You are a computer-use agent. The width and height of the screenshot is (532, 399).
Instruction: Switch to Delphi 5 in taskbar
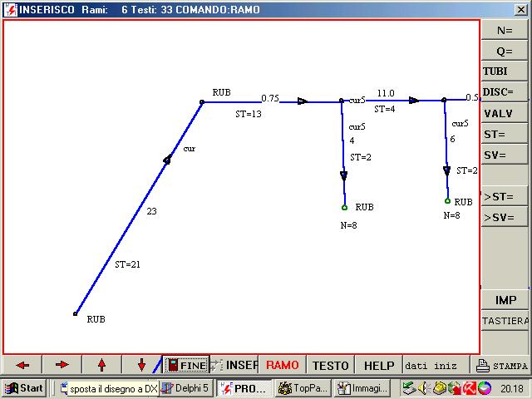[x=186, y=388]
